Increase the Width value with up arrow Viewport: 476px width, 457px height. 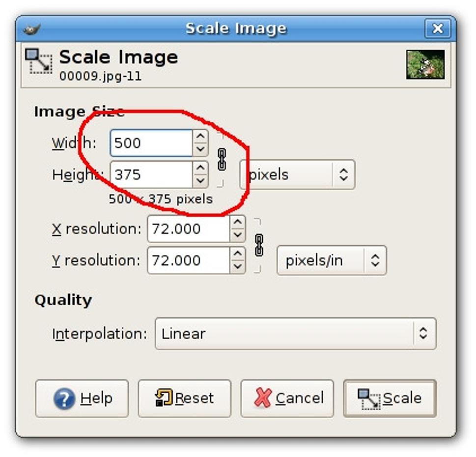pos(200,136)
